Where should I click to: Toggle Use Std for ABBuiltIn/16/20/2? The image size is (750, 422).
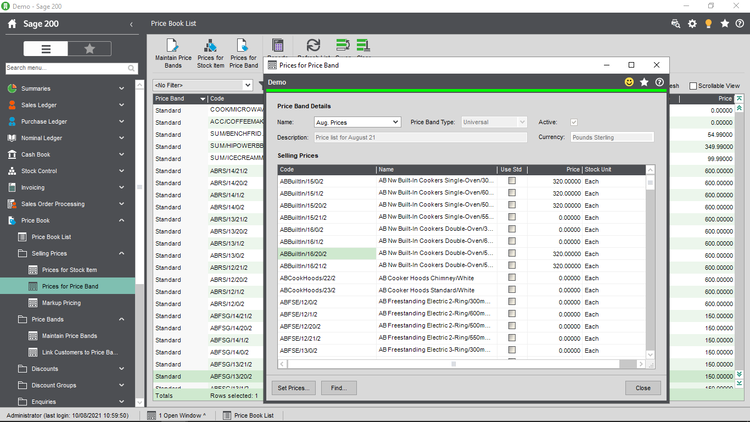click(512, 253)
